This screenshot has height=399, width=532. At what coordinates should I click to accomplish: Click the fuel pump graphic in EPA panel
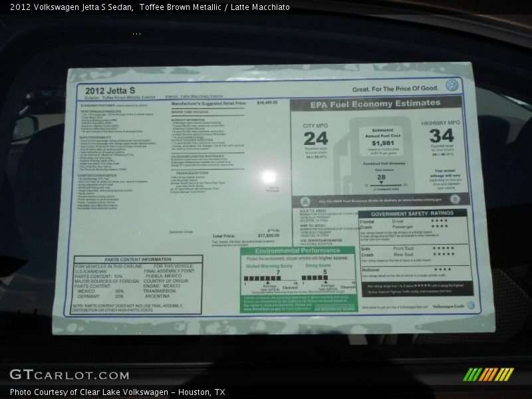[373, 155]
